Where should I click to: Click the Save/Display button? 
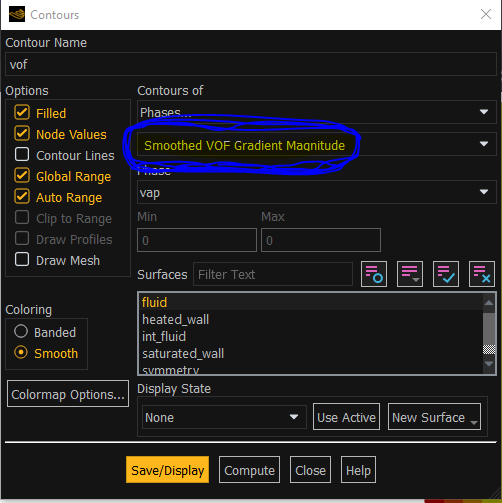point(168,470)
